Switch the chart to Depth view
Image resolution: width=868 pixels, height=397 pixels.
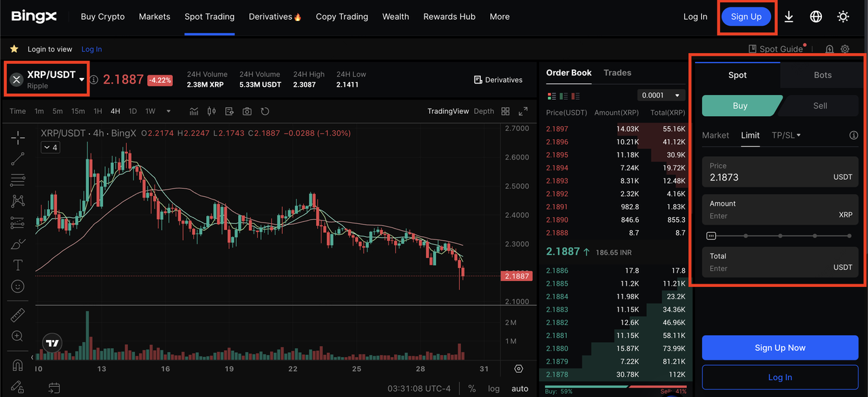tap(484, 111)
